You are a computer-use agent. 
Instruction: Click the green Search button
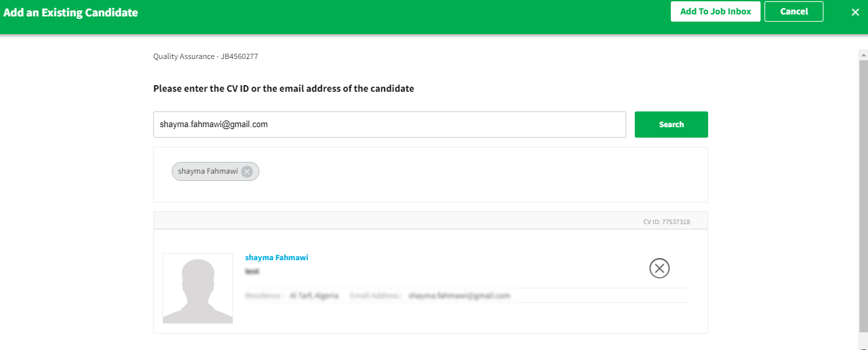click(671, 125)
